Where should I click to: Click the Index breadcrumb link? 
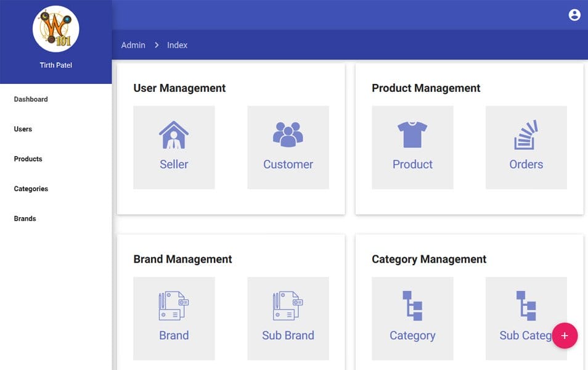pyautogui.click(x=178, y=45)
